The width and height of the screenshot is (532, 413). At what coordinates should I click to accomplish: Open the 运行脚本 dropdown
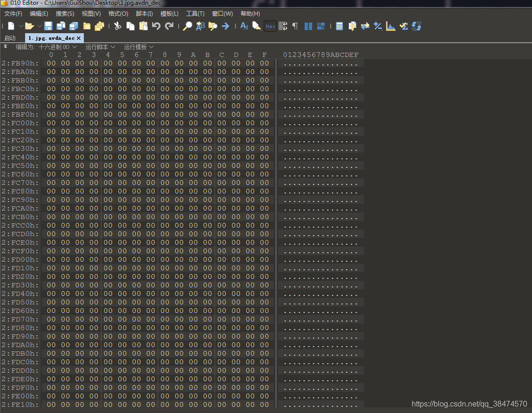coord(100,47)
